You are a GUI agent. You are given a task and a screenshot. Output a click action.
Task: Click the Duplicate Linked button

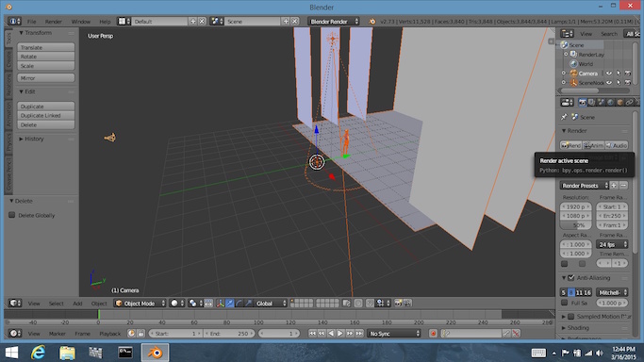click(x=46, y=115)
